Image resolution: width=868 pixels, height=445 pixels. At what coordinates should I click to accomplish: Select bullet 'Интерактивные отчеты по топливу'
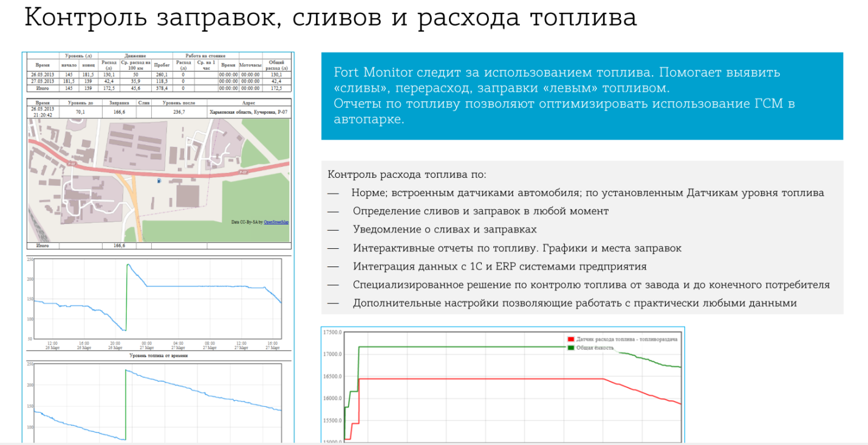tap(517, 248)
